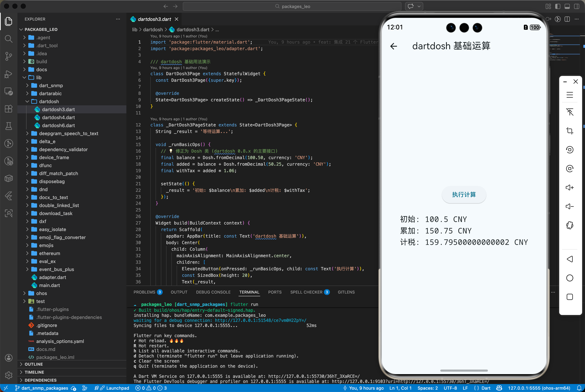Viewport: 585px width, 392px height.
Task: Toggle secondary sidebar layout icon in title bar
Action: [x=576, y=6]
